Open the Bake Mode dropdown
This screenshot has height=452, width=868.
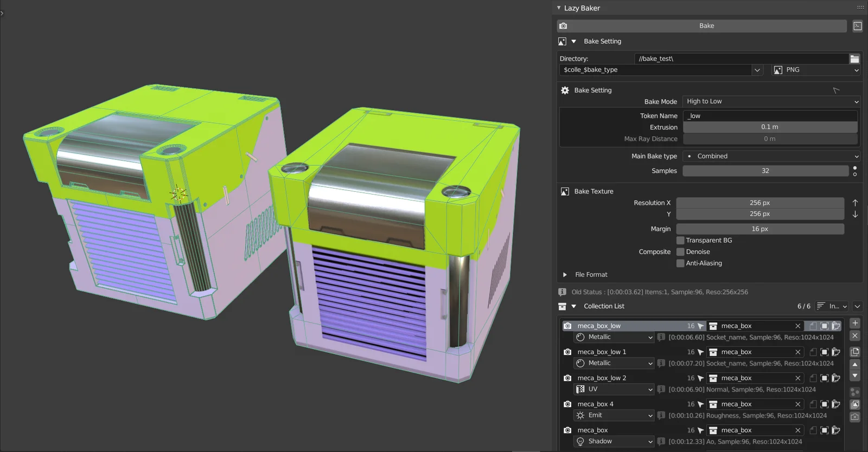(771, 101)
